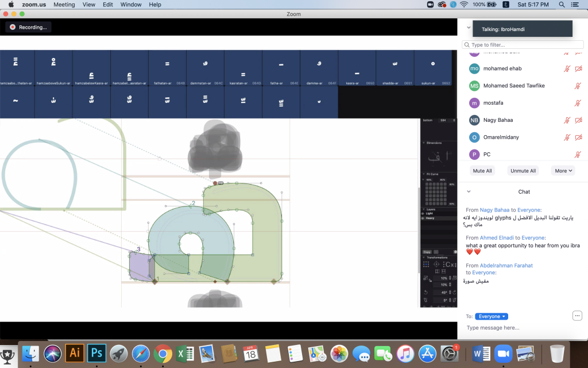Open the Everyone recipient dropdown in chat
This screenshot has height=368, width=588.
[x=492, y=316]
